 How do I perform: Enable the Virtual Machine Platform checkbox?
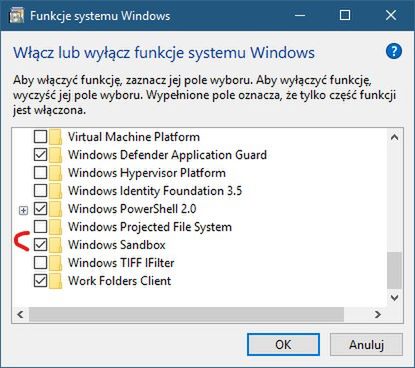(x=40, y=137)
